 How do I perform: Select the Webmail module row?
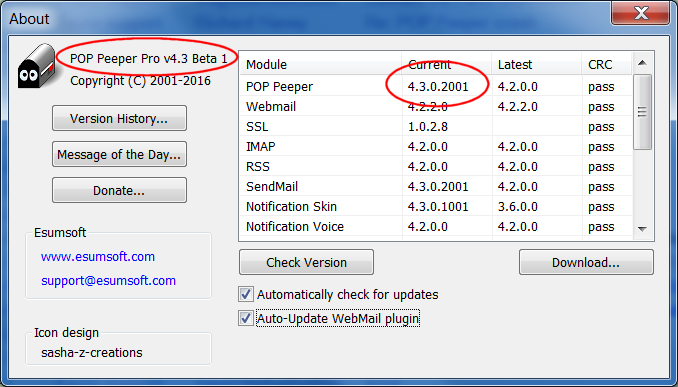pyautogui.click(x=436, y=106)
